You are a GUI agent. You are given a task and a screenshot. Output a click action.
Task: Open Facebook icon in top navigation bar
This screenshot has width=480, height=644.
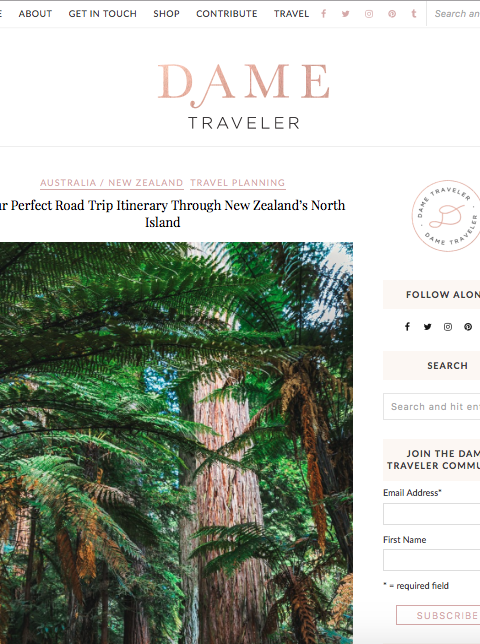(324, 14)
